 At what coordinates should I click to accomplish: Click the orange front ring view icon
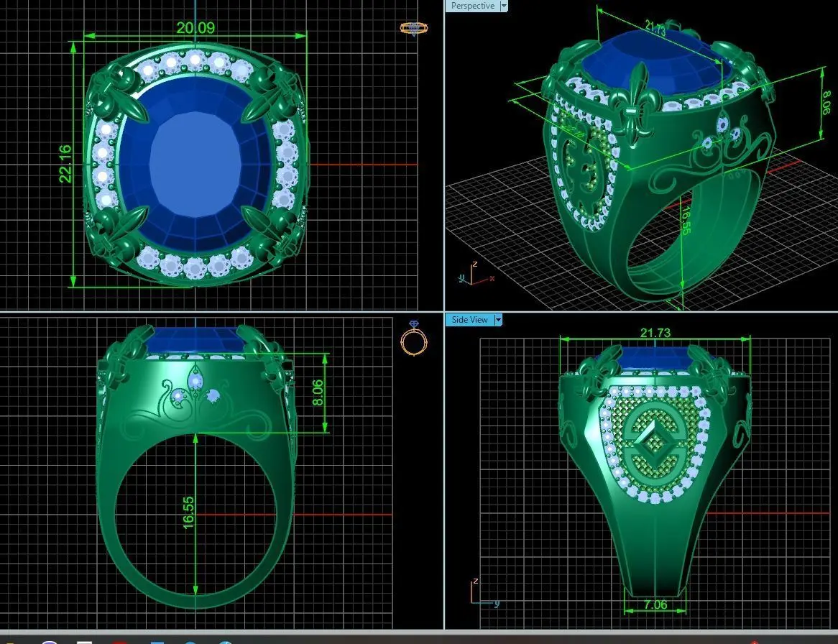pos(414,339)
